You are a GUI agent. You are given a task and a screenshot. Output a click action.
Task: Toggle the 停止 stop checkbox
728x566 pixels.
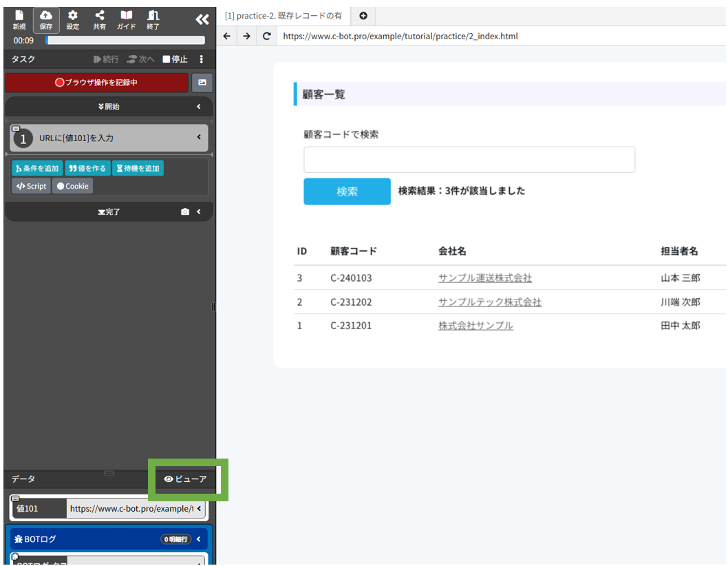coord(175,59)
